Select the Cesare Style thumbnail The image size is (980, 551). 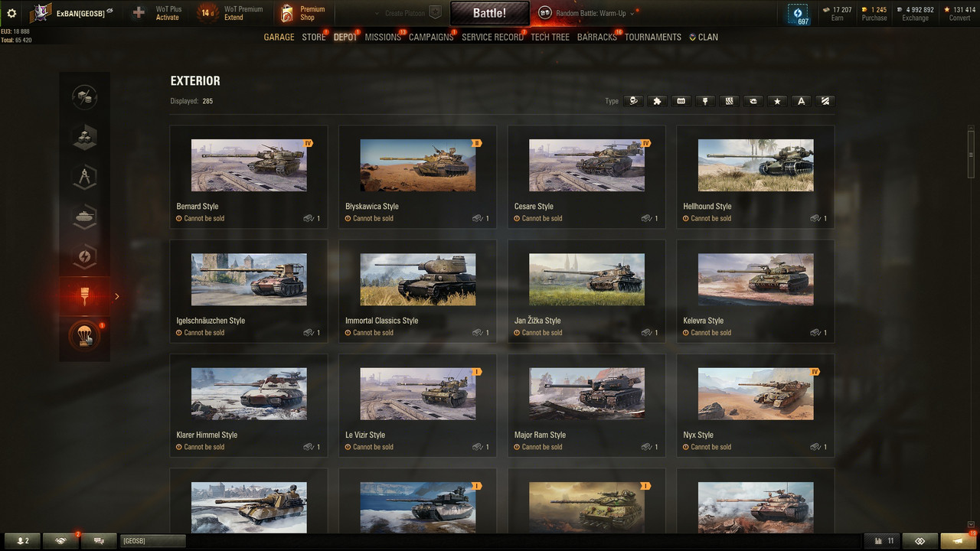click(586, 165)
